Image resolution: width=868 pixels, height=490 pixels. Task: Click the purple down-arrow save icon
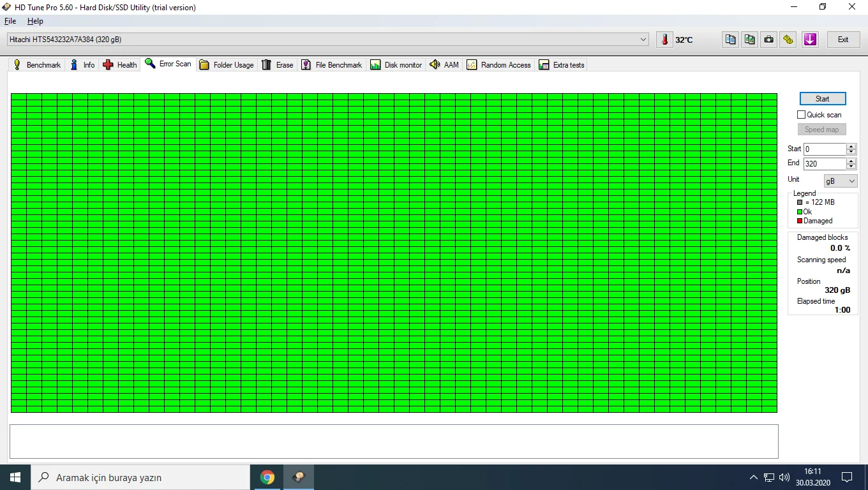coord(810,40)
